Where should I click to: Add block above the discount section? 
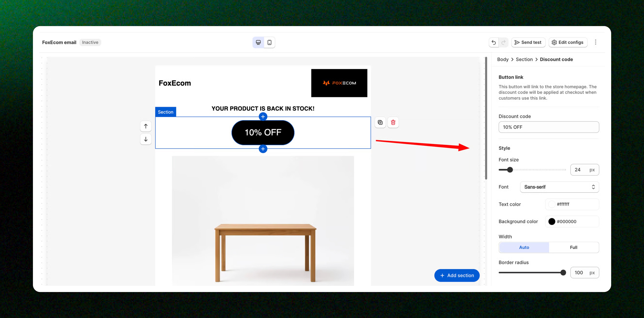point(263,117)
